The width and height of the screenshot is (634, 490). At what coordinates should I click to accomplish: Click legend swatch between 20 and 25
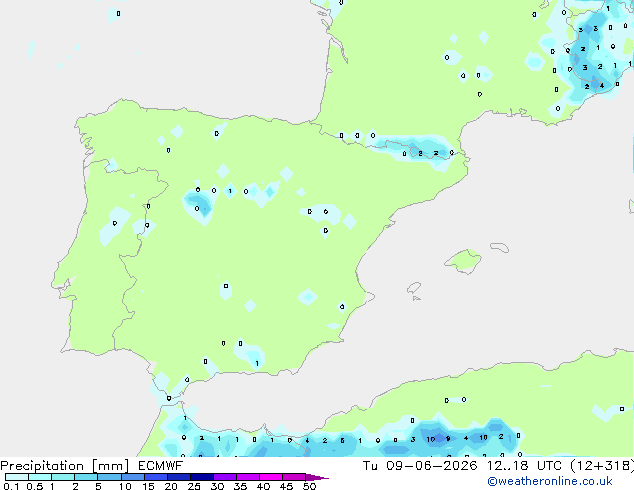point(179,477)
